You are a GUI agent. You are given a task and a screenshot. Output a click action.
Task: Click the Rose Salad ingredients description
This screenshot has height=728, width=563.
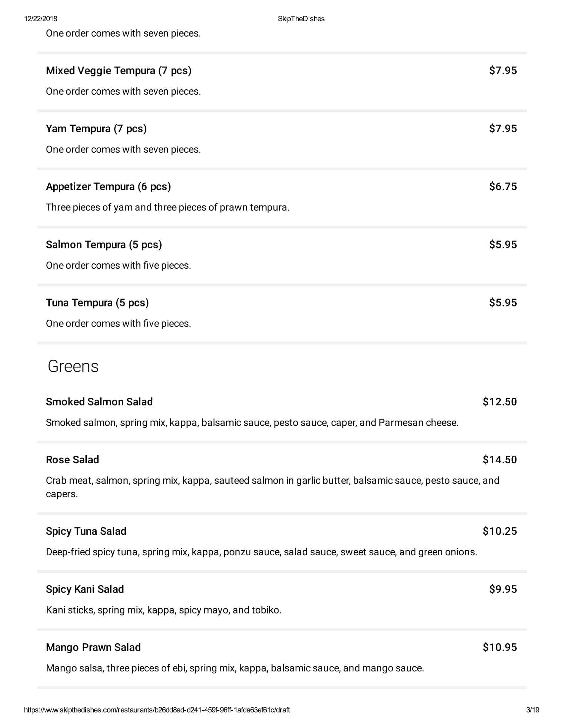[x=272, y=487]
